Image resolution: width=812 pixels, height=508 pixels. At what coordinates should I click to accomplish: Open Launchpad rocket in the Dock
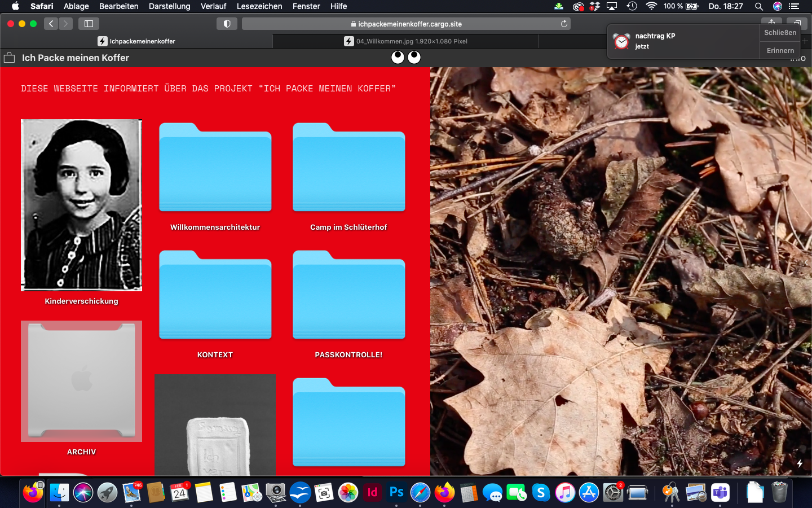107,493
